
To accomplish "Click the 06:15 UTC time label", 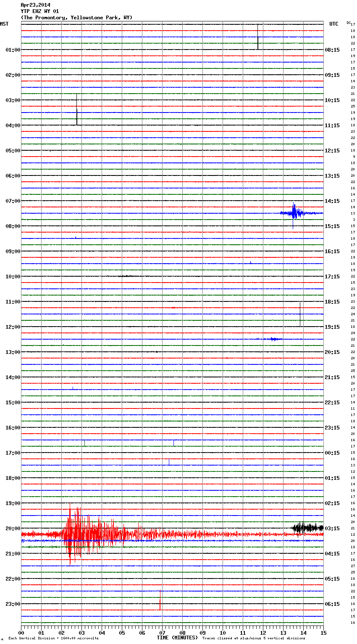I will (x=332, y=604).
